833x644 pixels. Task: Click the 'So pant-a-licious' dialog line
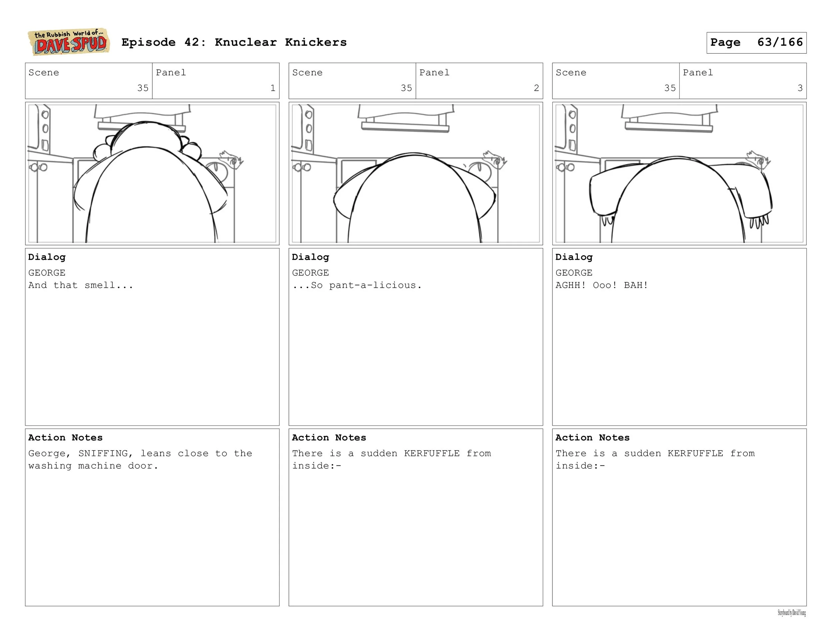pos(357,285)
